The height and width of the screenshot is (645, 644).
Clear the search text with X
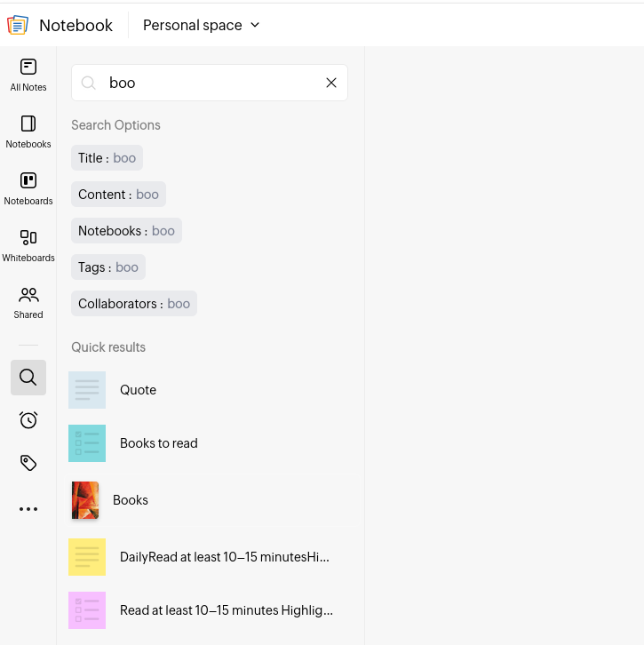pyautogui.click(x=331, y=83)
